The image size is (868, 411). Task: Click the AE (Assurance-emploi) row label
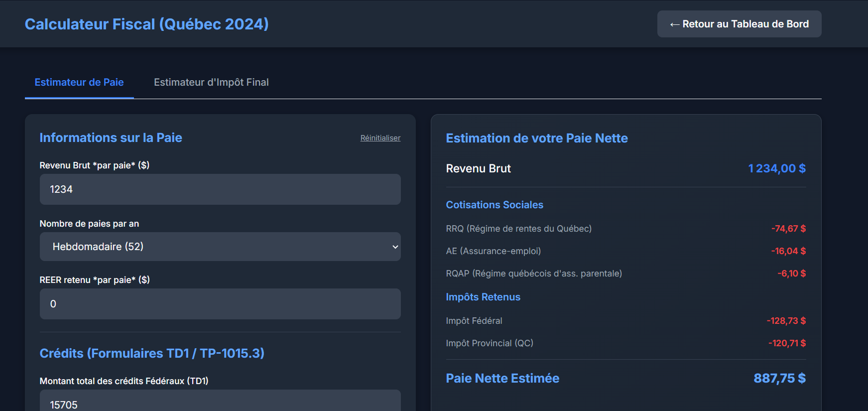pos(493,251)
